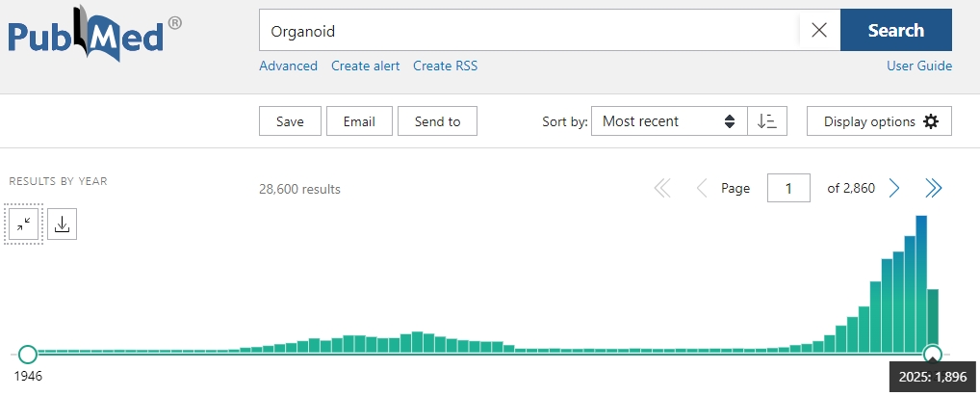
Task: Open the Display options menu
Action: (879, 121)
